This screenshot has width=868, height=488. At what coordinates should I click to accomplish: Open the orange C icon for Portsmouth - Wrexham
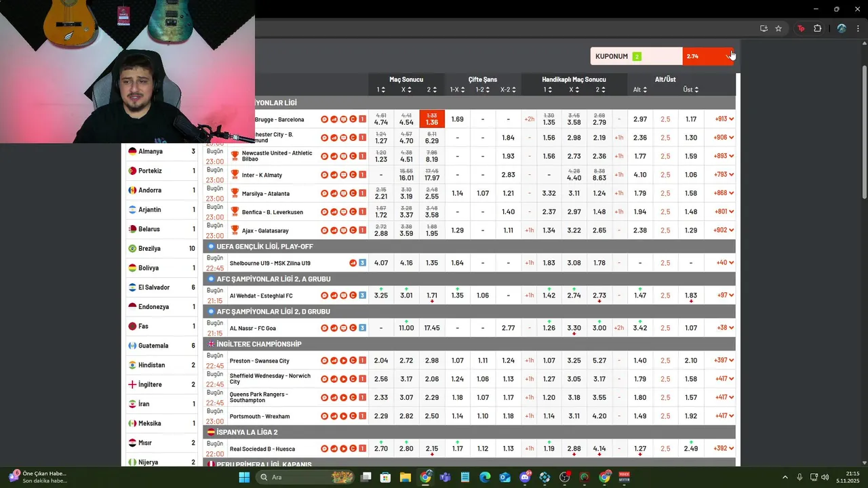pyautogui.click(x=353, y=416)
